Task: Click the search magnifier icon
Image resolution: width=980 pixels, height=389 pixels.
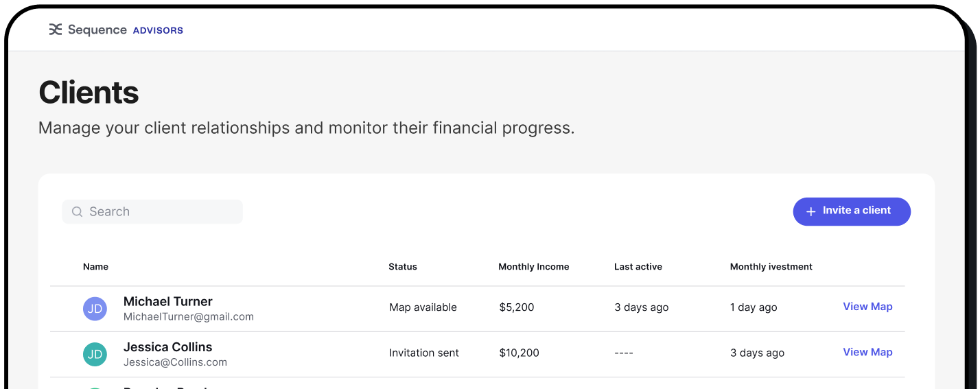Action: pos(78,212)
